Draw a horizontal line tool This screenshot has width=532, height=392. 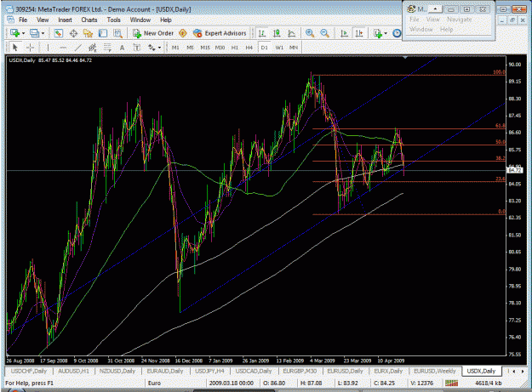tap(63, 48)
